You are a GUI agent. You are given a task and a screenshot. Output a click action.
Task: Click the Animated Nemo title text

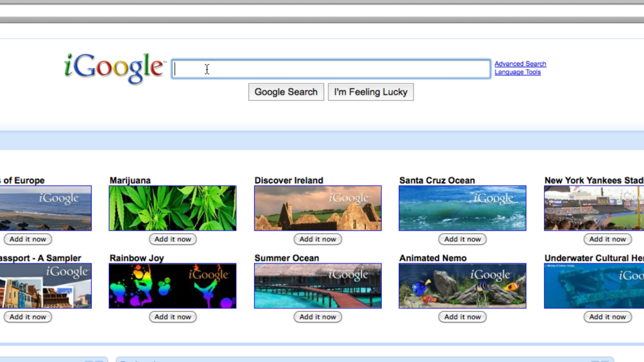click(433, 258)
